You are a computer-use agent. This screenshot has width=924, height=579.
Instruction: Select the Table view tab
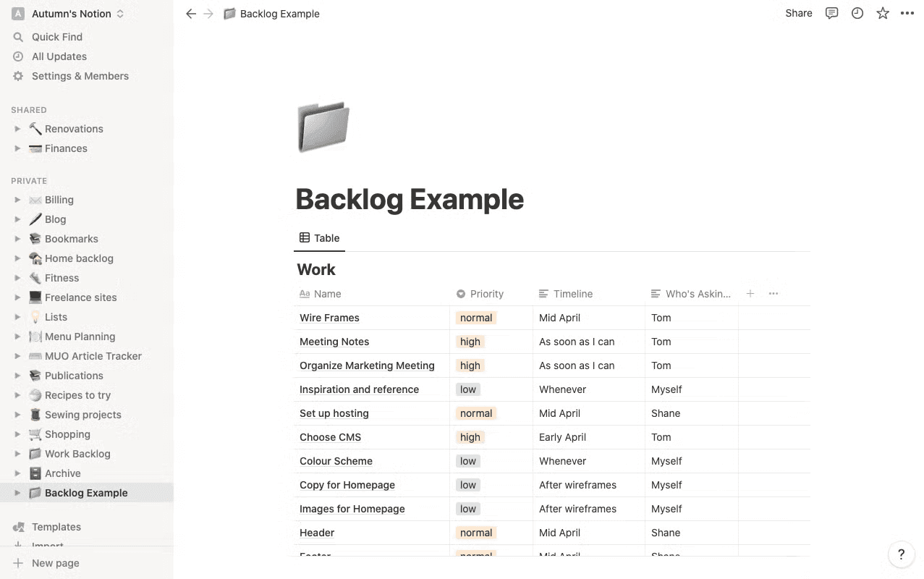pyautogui.click(x=319, y=237)
